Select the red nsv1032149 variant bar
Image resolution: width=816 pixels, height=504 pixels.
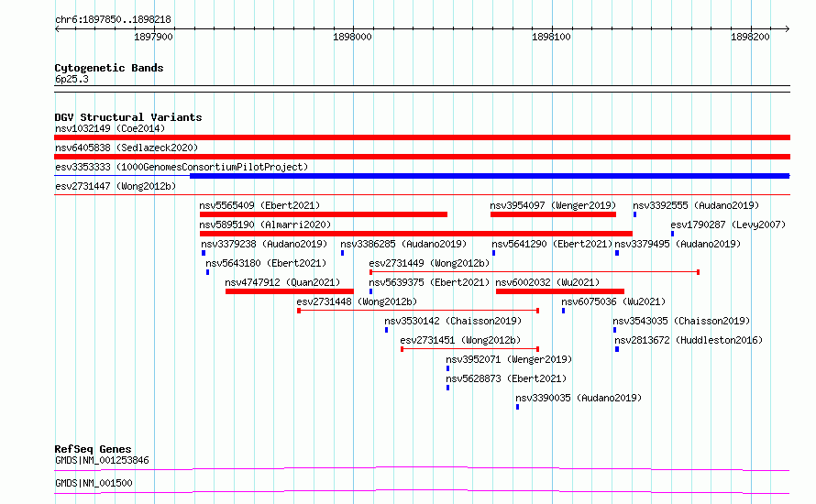tap(422, 137)
